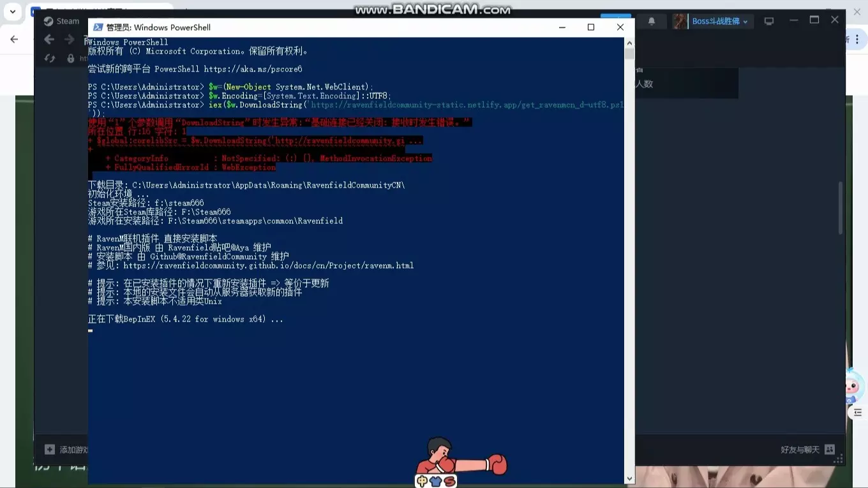Viewport: 868px width, 488px height.
Task: Click the PowerShell scrollbar up arrow
Action: coord(629,43)
